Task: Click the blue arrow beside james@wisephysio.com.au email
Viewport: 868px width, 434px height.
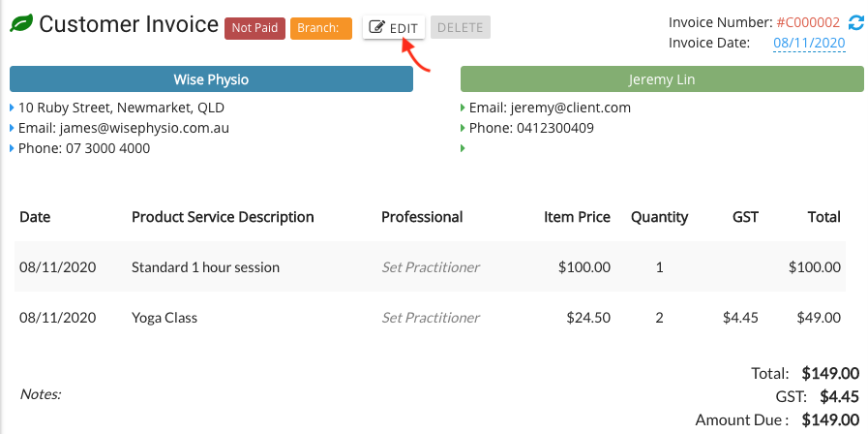Action: click(13, 128)
